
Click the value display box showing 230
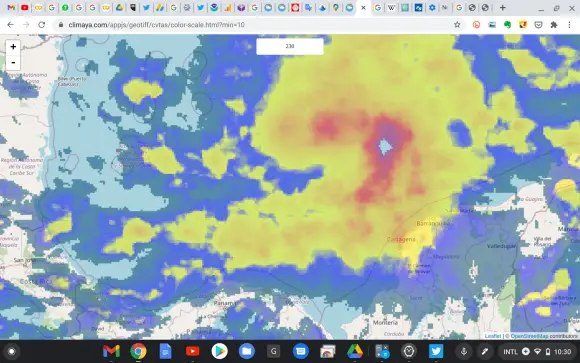coord(290,46)
